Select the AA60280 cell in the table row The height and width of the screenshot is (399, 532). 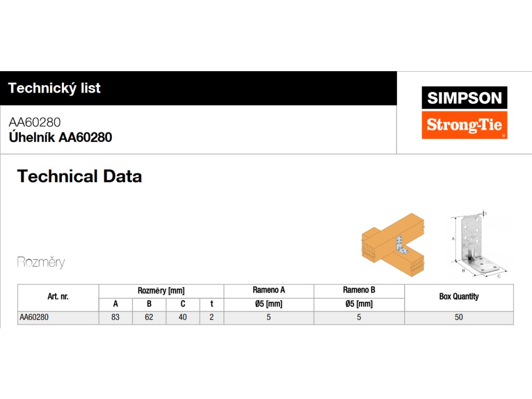pos(34,317)
